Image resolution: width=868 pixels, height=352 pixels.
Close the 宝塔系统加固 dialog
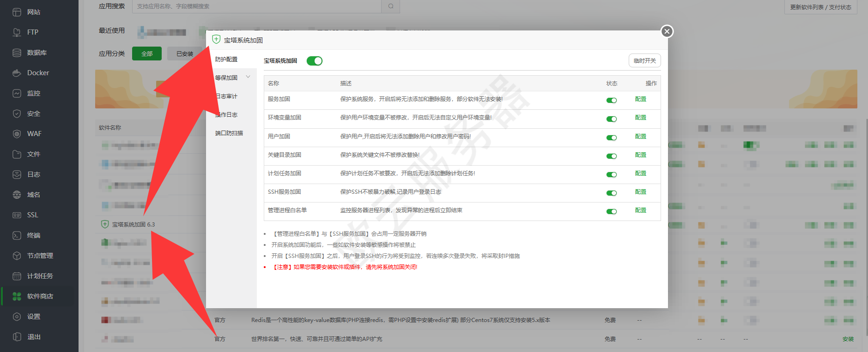pyautogui.click(x=667, y=31)
